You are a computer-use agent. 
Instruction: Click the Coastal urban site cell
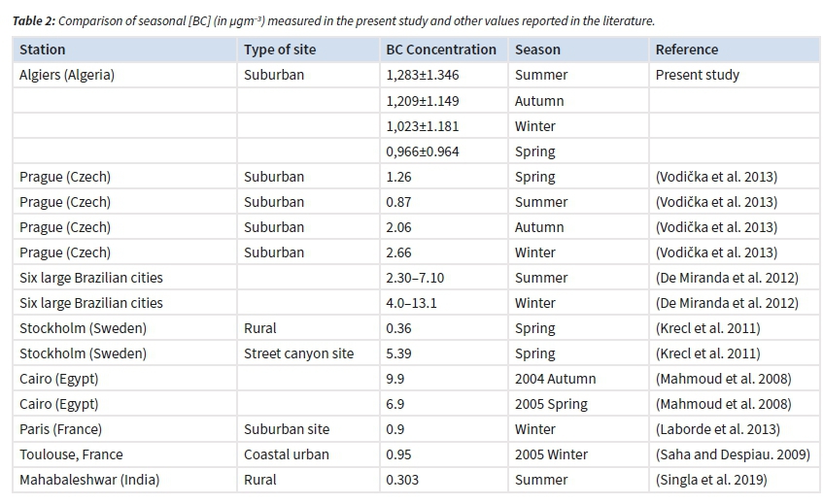point(286,454)
